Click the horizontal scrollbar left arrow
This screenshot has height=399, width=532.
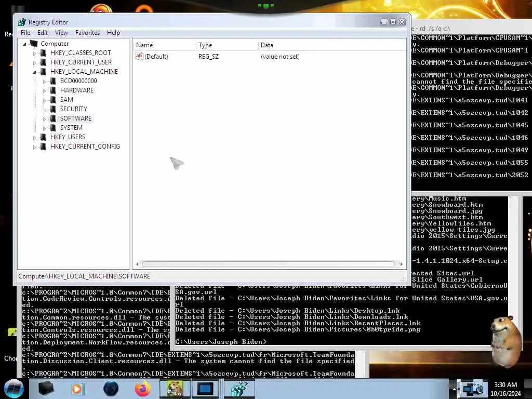137,264
